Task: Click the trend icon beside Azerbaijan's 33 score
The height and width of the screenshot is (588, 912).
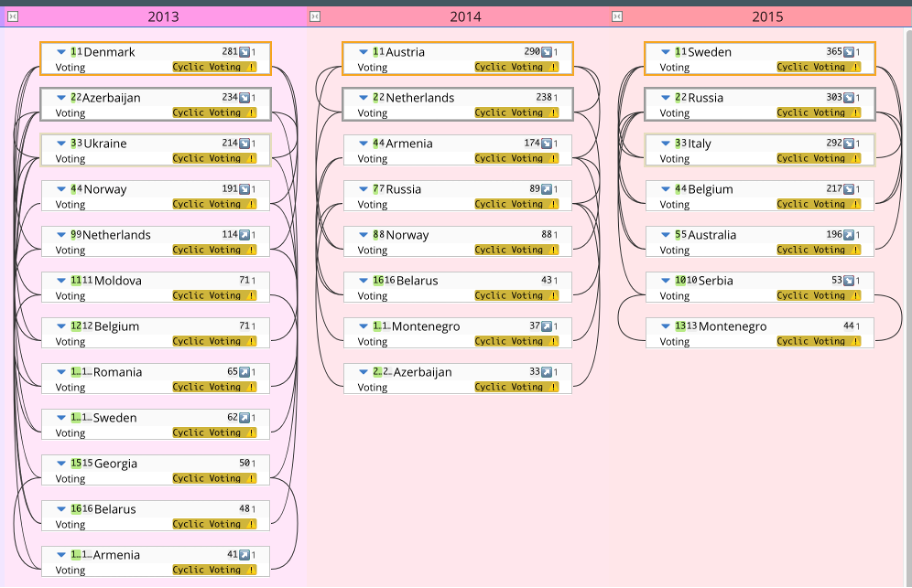Action: pyautogui.click(x=546, y=372)
